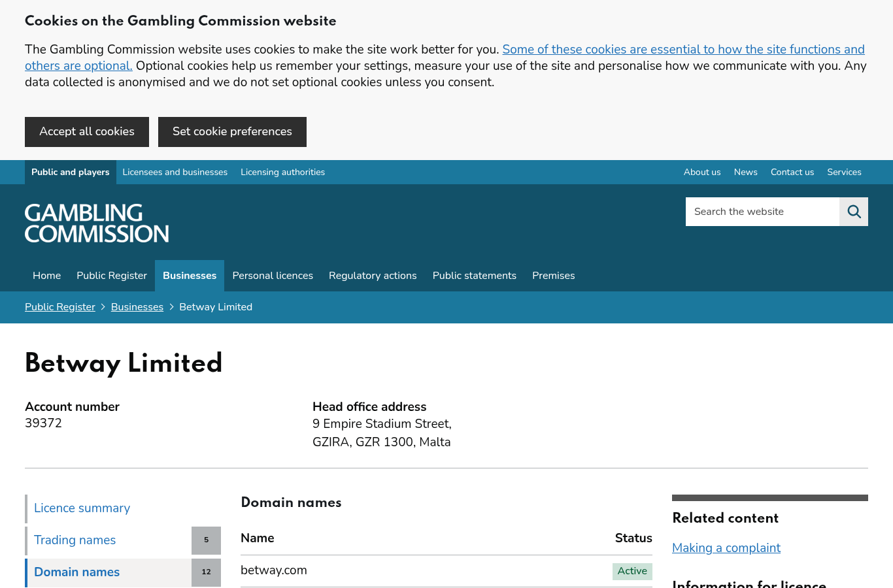This screenshot has height=588, width=893.
Task: Click the Trading names count badge 5
Action: (207, 540)
